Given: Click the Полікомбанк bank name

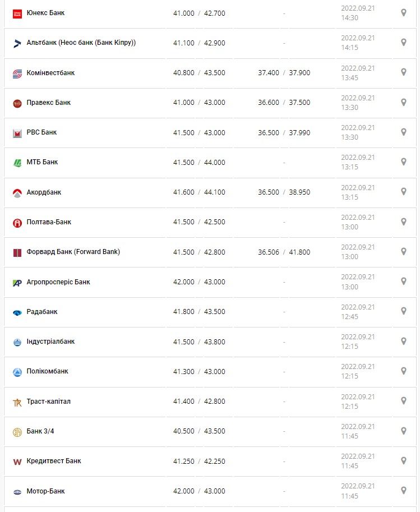Looking at the screenshot, I should [47, 371].
